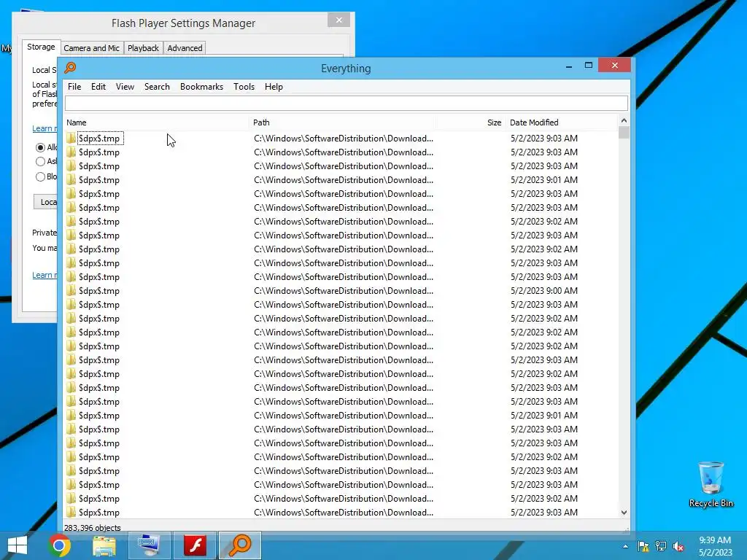Switch to Flash Player from the taskbar

pyautogui.click(x=196, y=545)
